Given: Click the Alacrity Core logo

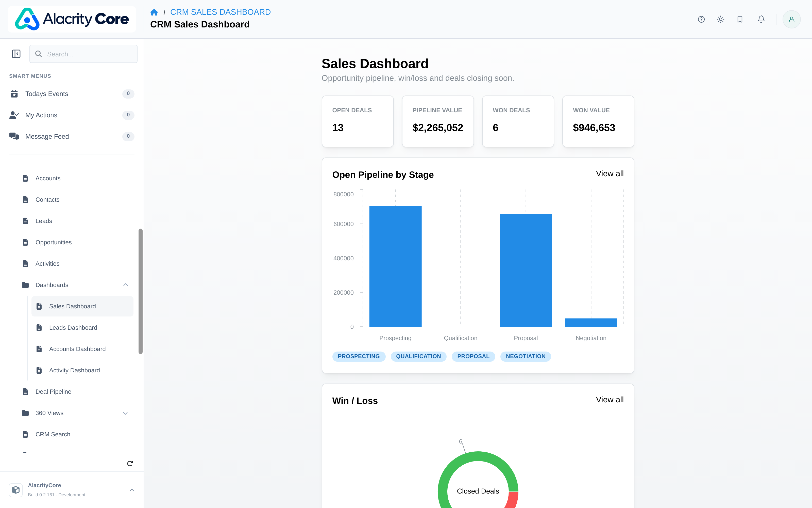Looking at the screenshot, I should [x=72, y=19].
